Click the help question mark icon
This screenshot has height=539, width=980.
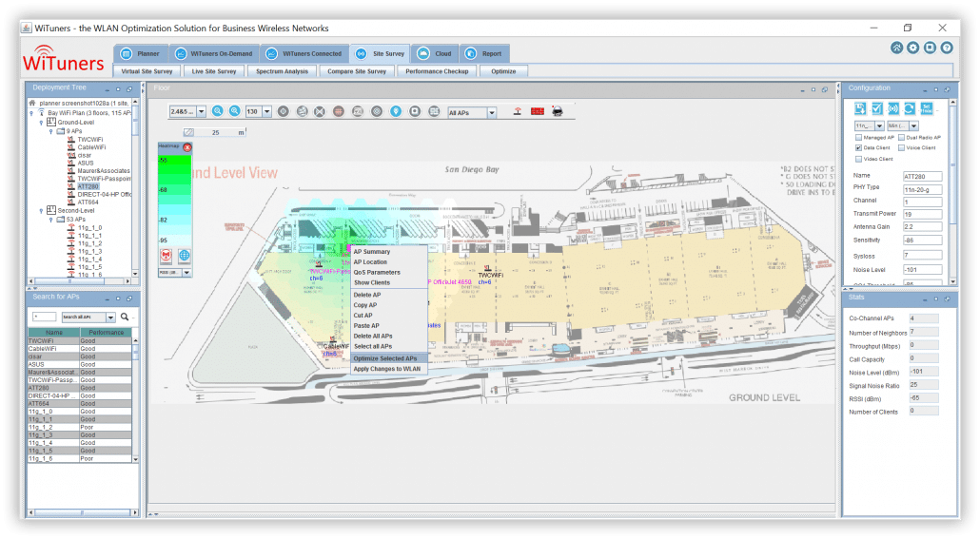tap(947, 48)
